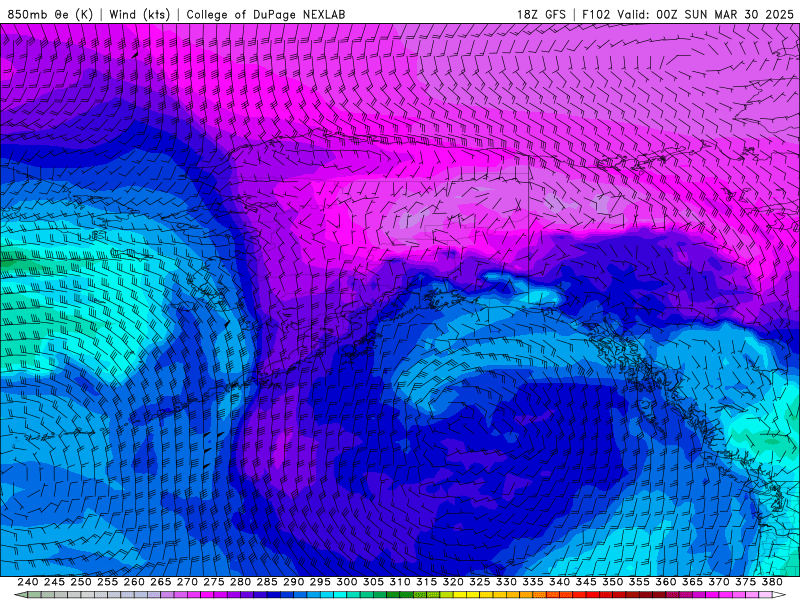Image resolution: width=800 pixels, height=600 pixels.
Task: Click the 360 colorbar label
Action: (666, 582)
